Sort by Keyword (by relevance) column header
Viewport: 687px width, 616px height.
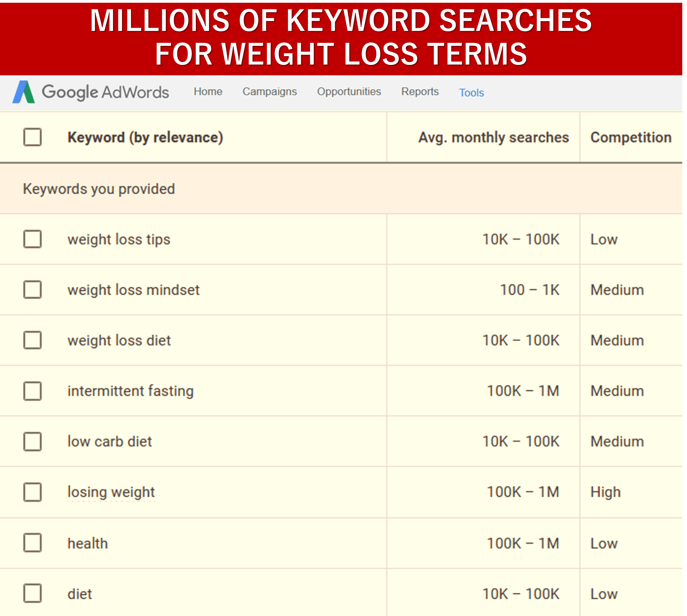pyautogui.click(x=145, y=137)
